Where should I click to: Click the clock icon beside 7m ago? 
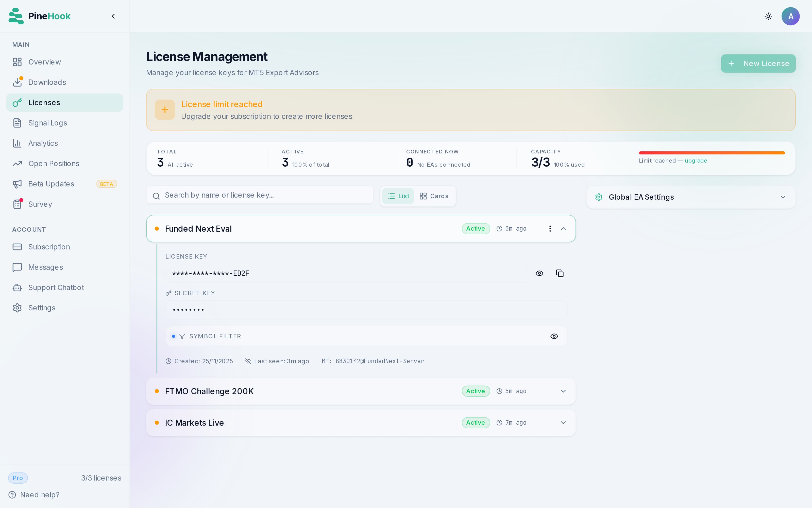[499, 423]
